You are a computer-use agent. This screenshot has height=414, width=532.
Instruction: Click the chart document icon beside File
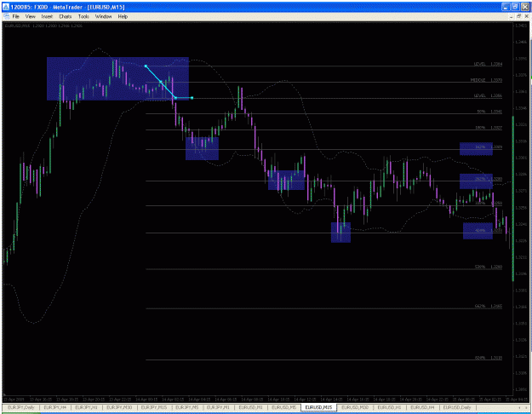pos(7,16)
